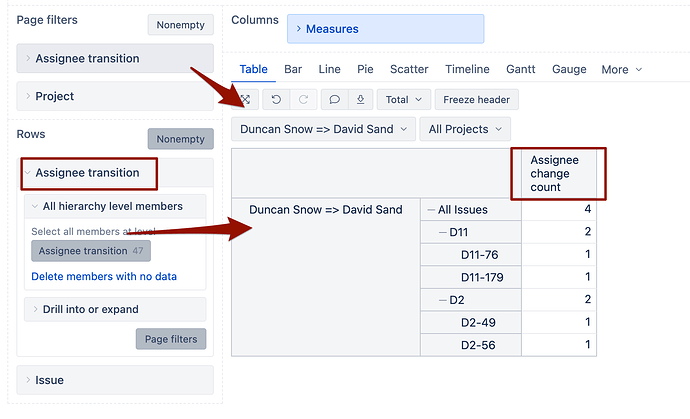Click the undo arrow icon
690x419 pixels.
point(277,100)
